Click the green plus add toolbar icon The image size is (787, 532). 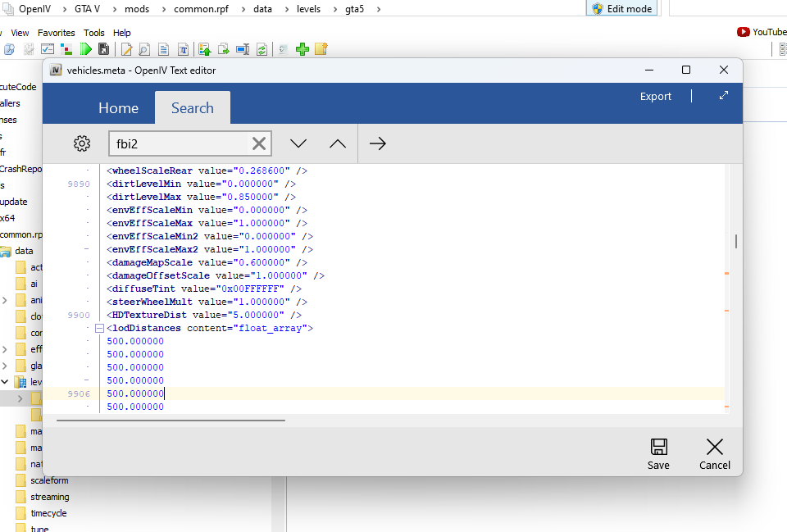click(x=303, y=49)
